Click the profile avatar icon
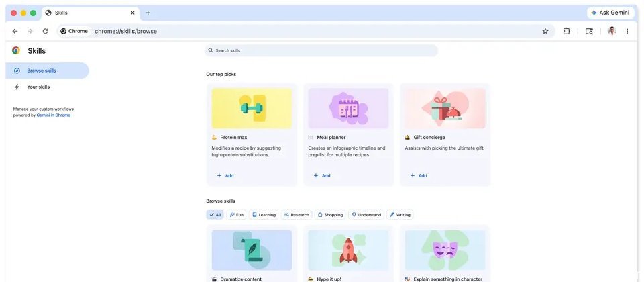The width and height of the screenshot is (644, 282). coord(612,31)
